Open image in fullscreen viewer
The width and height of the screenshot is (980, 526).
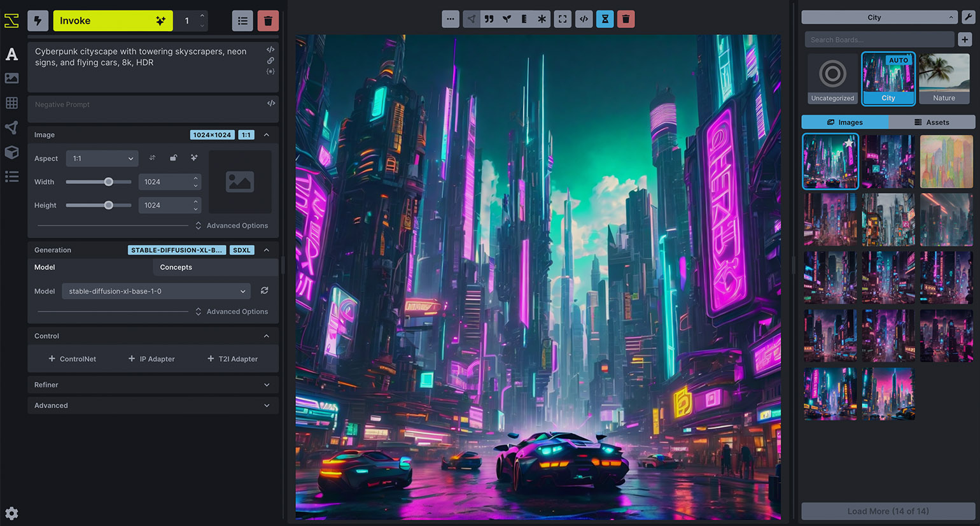[x=563, y=19]
